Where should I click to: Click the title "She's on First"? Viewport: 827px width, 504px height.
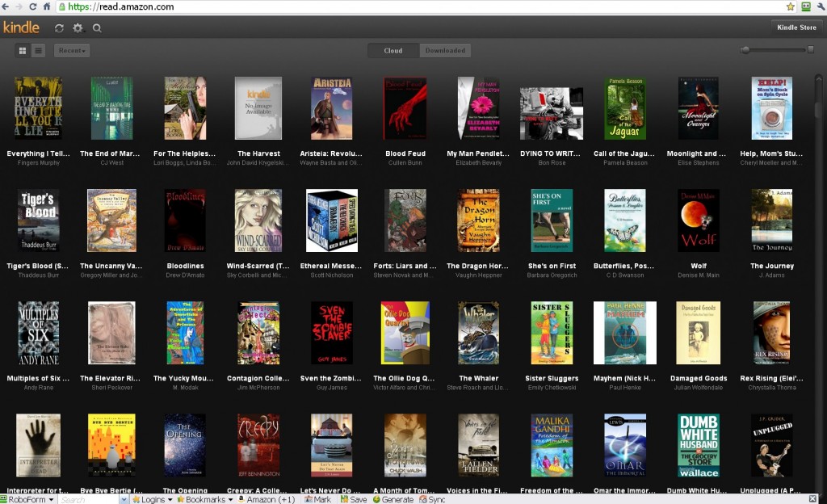pyautogui.click(x=552, y=266)
